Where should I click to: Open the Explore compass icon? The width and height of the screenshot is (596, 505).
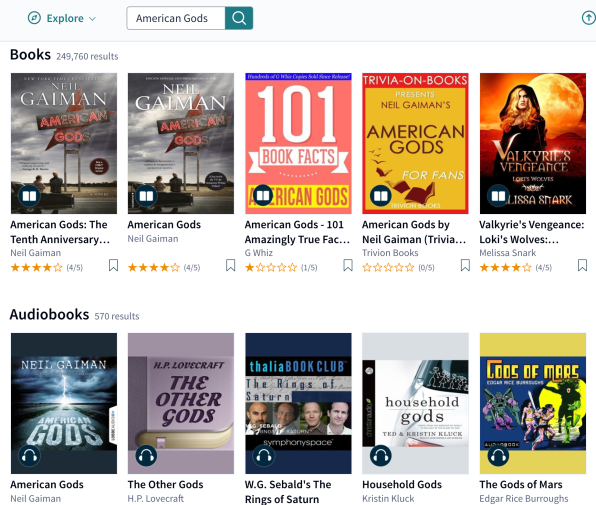pos(34,18)
